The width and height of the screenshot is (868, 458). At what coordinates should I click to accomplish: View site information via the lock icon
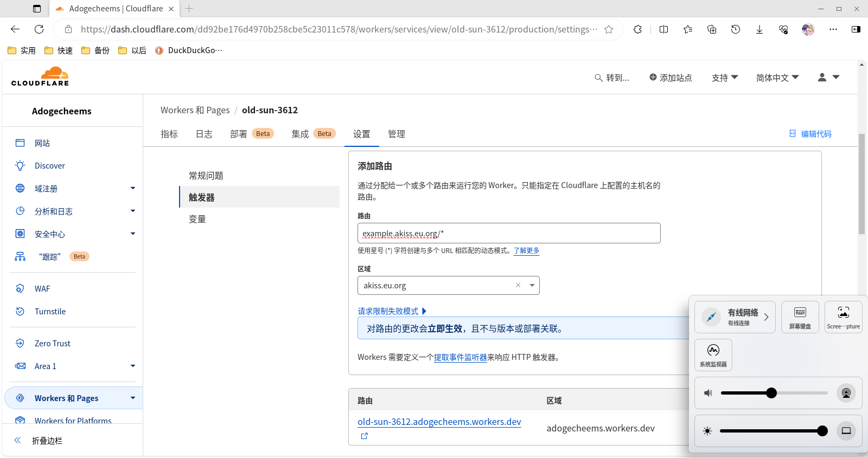click(x=68, y=29)
